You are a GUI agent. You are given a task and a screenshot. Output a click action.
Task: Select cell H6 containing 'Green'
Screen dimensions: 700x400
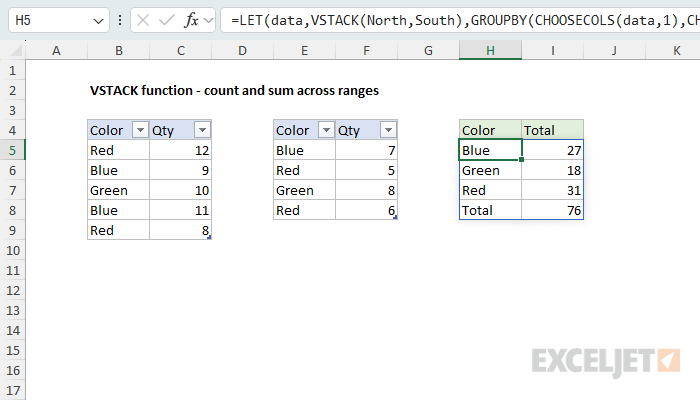pyautogui.click(x=490, y=171)
